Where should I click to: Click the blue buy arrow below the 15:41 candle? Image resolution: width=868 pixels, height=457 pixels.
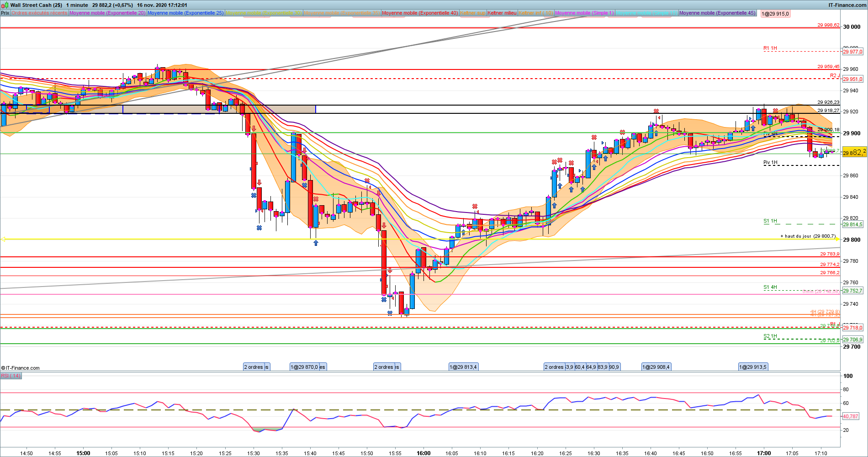tap(316, 243)
